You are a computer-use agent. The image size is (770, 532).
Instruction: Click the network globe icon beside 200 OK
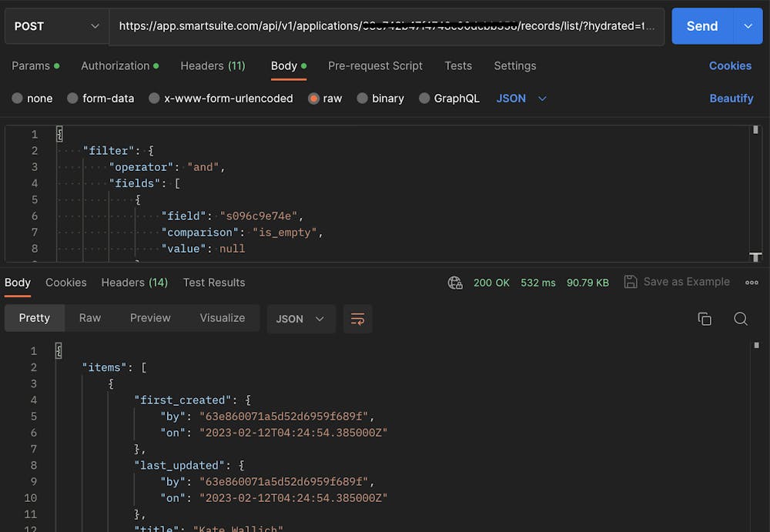[455, 283]
